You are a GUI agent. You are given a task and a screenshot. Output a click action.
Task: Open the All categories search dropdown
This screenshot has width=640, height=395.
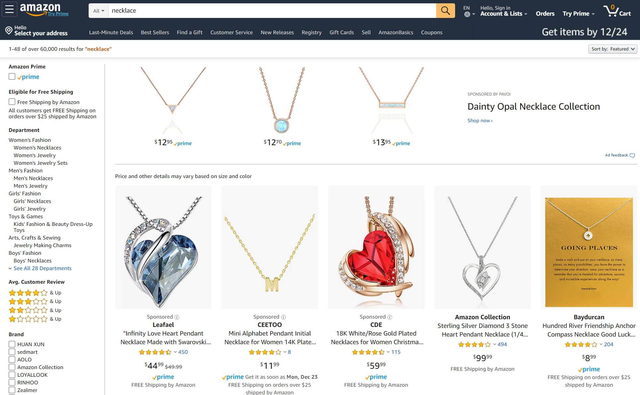click(98, 11)
